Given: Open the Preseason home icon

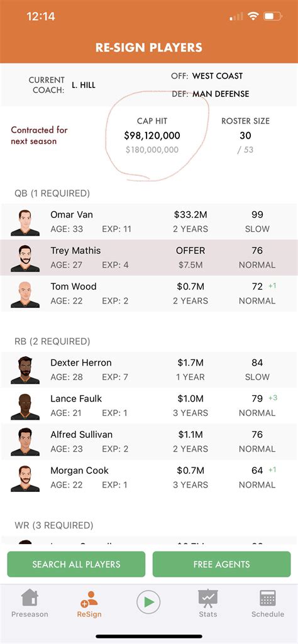Looking at the screenshot, I should 29,598.
